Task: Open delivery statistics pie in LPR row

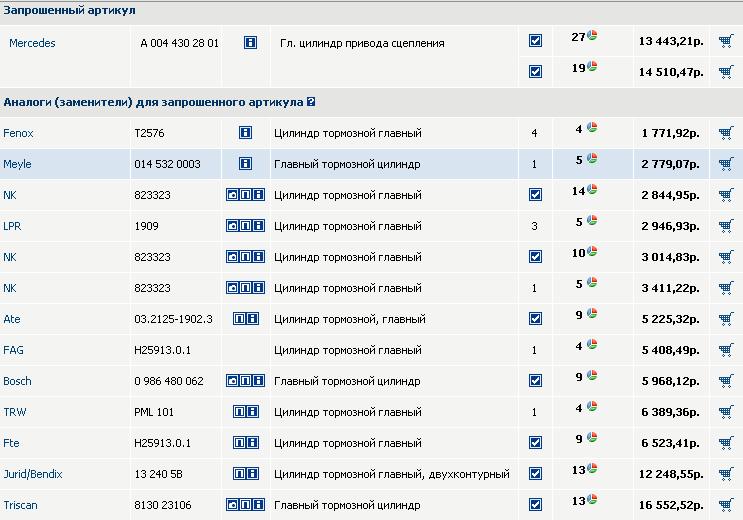Action: [x=592, y=220]
